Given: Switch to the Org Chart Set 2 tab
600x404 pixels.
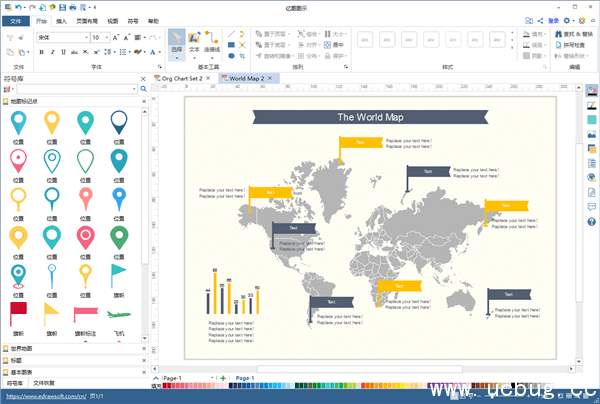Looking at the screenshot, I should click(x=181, y=77).
